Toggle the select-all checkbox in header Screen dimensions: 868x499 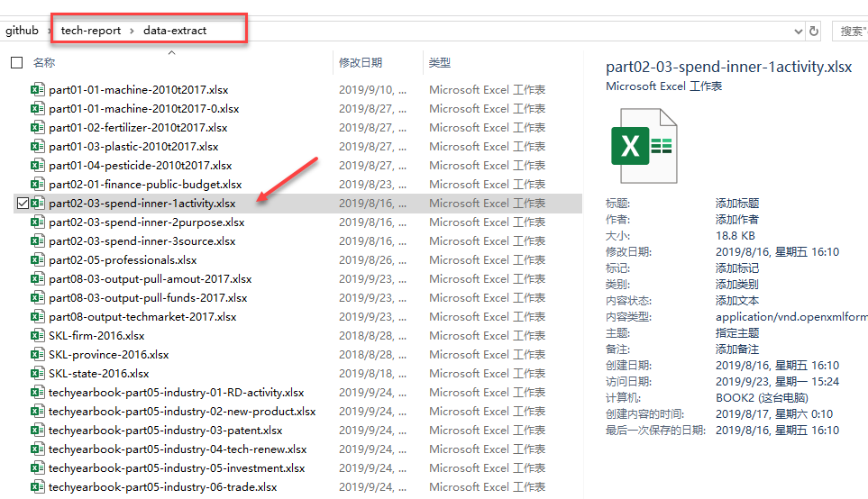pos(16,63)
